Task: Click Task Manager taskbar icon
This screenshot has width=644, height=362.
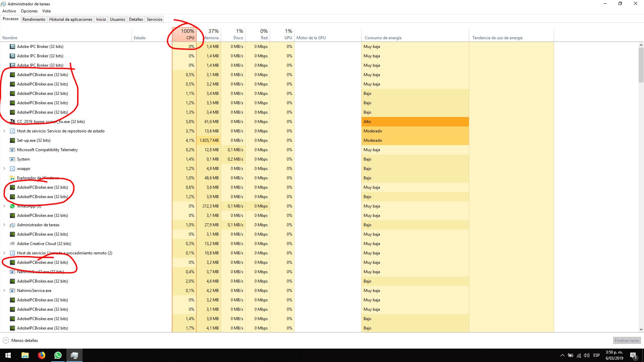Action: (x=74, y=355)
